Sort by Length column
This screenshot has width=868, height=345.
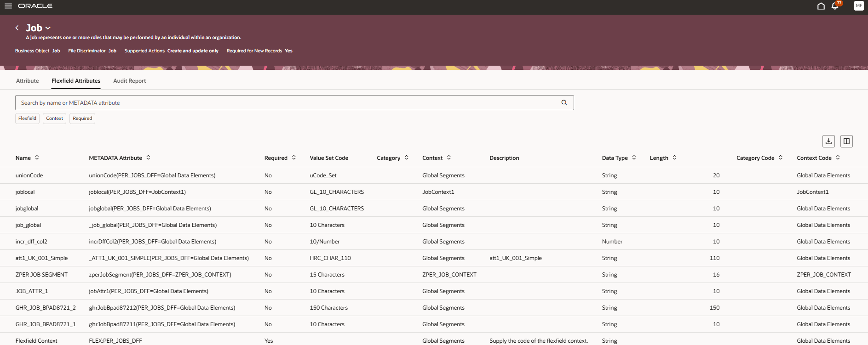click(x=674, y=158)
